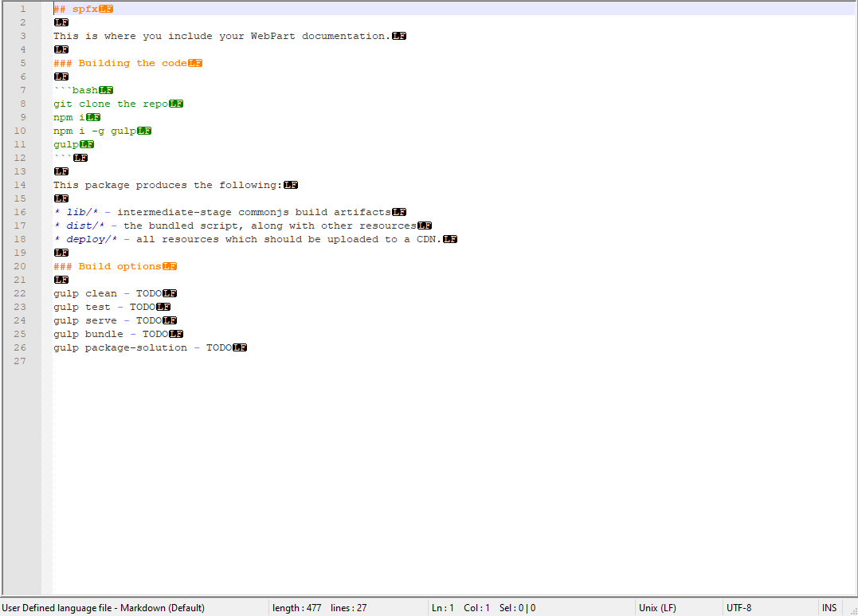The image size is (858, 616).
Task: Click the '### Build options' heading
Action: pos(108,267)
